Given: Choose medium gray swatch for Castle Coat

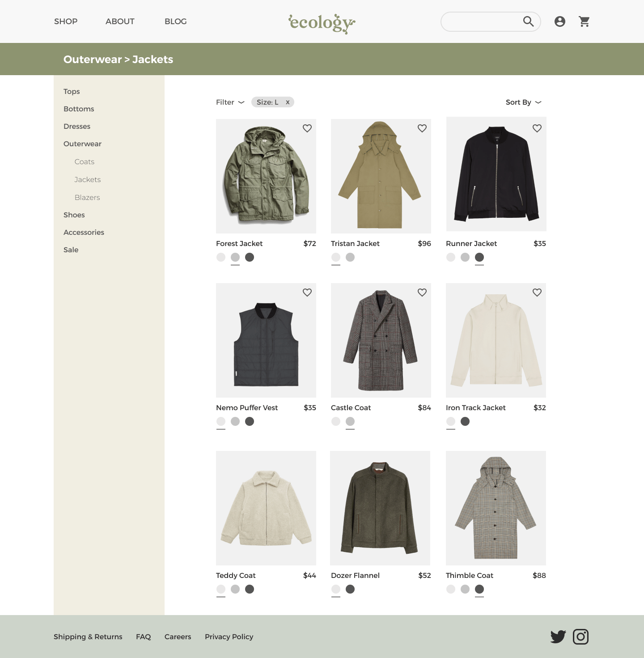Looking at the screenshot, I should [350, 421].
